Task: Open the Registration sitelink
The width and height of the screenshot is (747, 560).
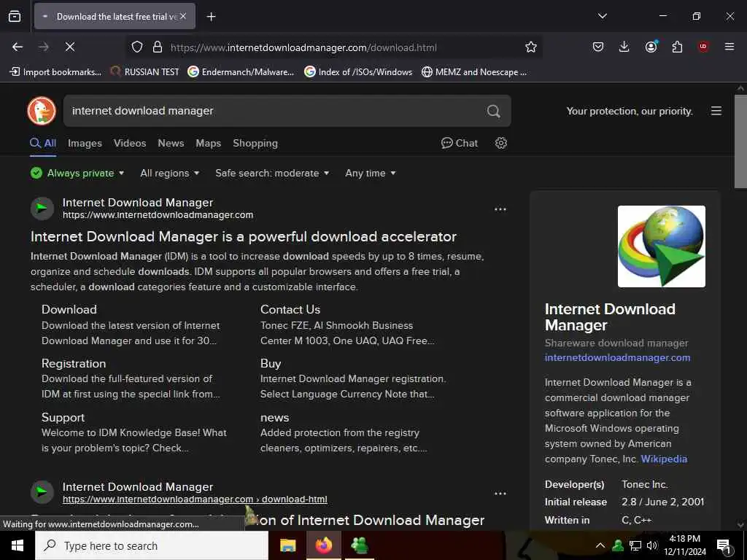Action: [74, 363]
